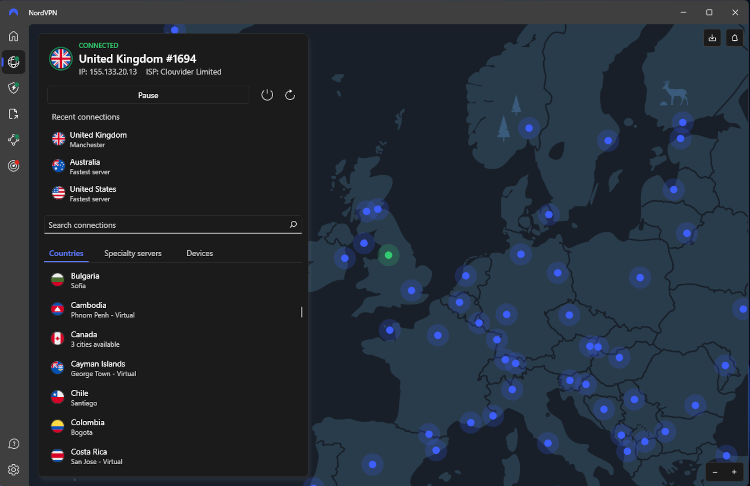Click the United Kingdom flag in the connection header

[61, 59]
